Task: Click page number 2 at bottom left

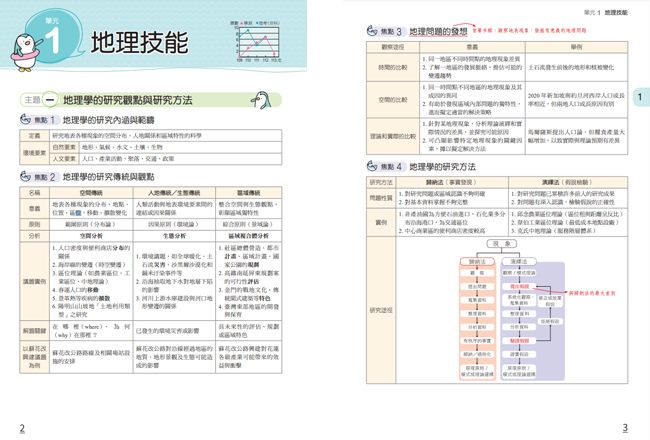Action: (x=22, y=428)
